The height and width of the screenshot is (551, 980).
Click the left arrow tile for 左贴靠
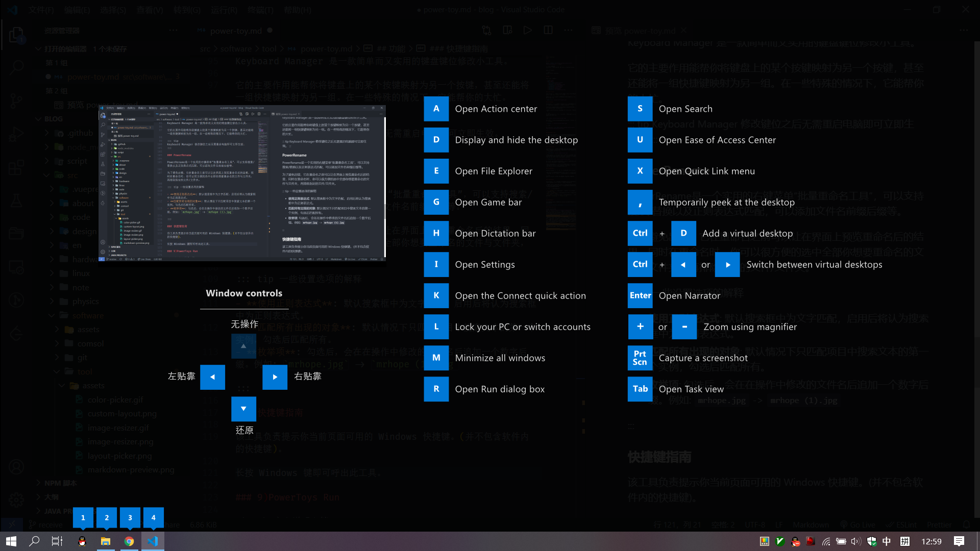click(x=212, y=377)
